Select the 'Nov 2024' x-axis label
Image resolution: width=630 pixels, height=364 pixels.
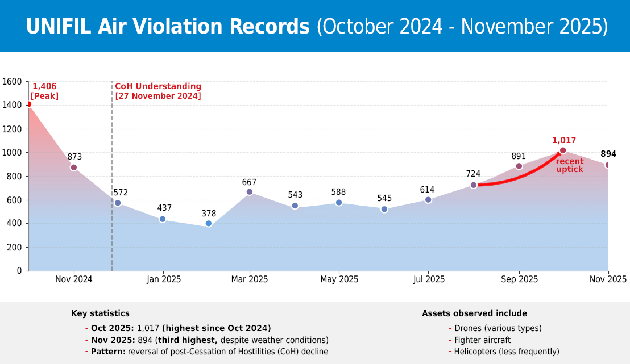tap(74, 279)
